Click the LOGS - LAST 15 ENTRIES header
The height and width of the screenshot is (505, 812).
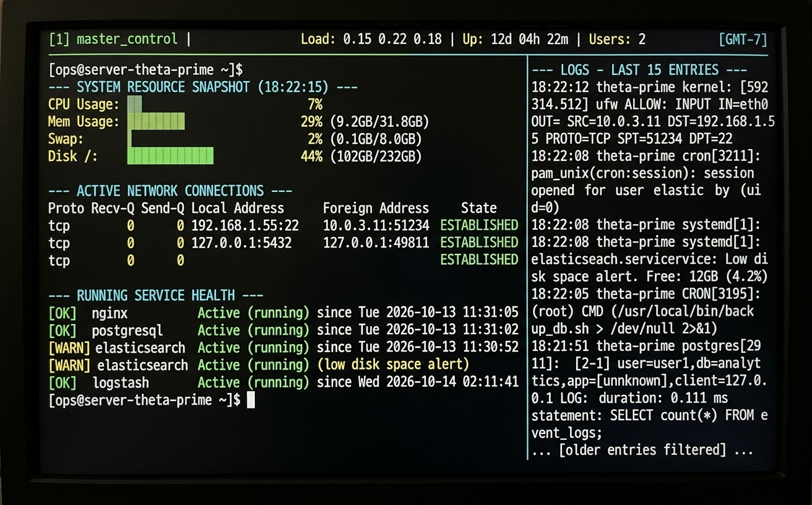[639, 70]
